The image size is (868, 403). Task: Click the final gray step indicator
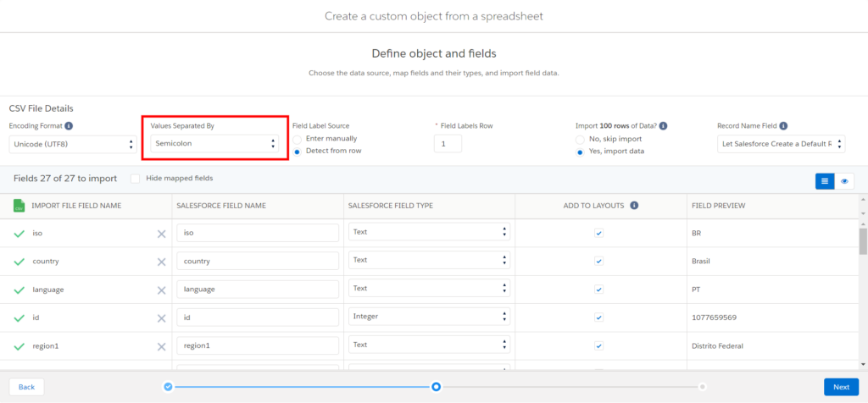(703, 386)
